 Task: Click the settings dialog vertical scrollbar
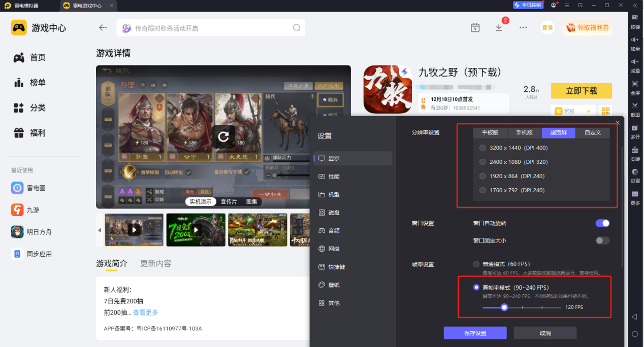[623, 206]
